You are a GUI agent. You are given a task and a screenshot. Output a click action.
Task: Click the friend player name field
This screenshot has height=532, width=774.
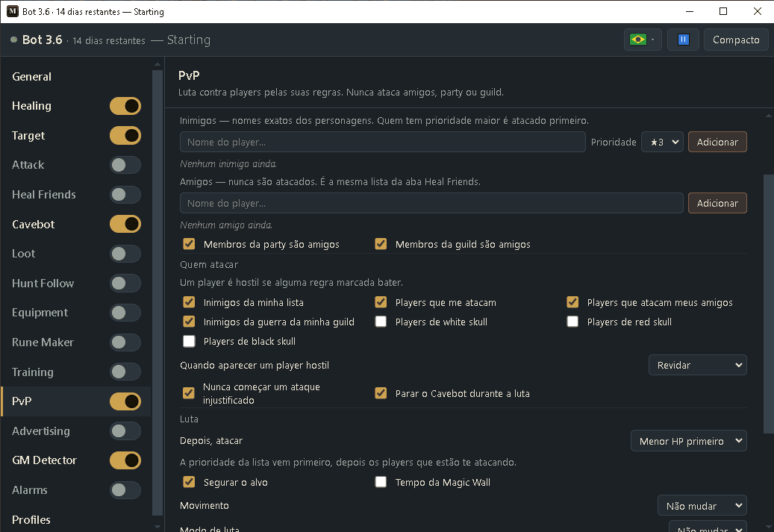coord(431,204)
